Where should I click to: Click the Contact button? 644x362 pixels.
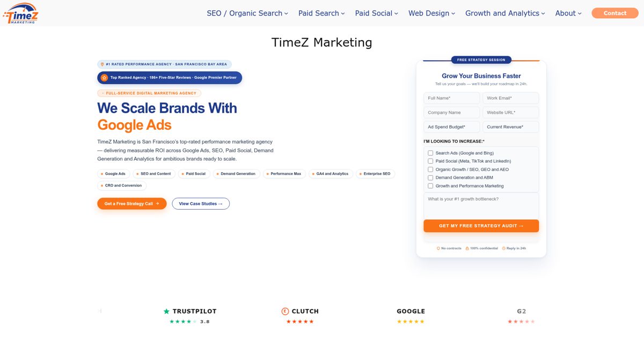(x=615, y=13)
